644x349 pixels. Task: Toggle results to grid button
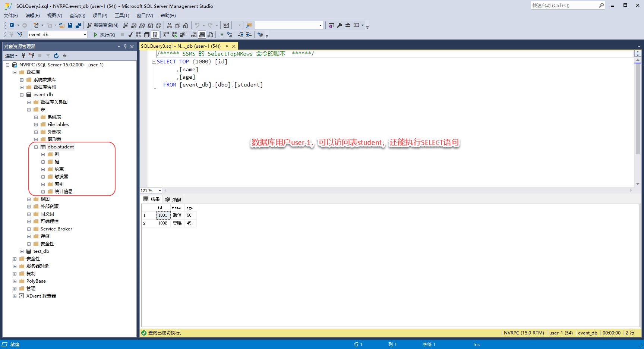pos(202,35)
